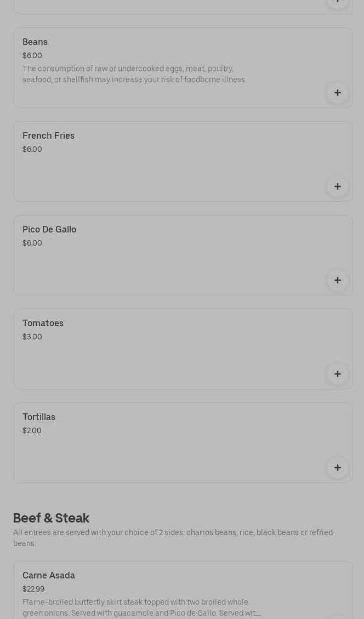Open Carne Asada flame-broiled description text
This screenshot has height=619, width=364.
coord(141,607)
